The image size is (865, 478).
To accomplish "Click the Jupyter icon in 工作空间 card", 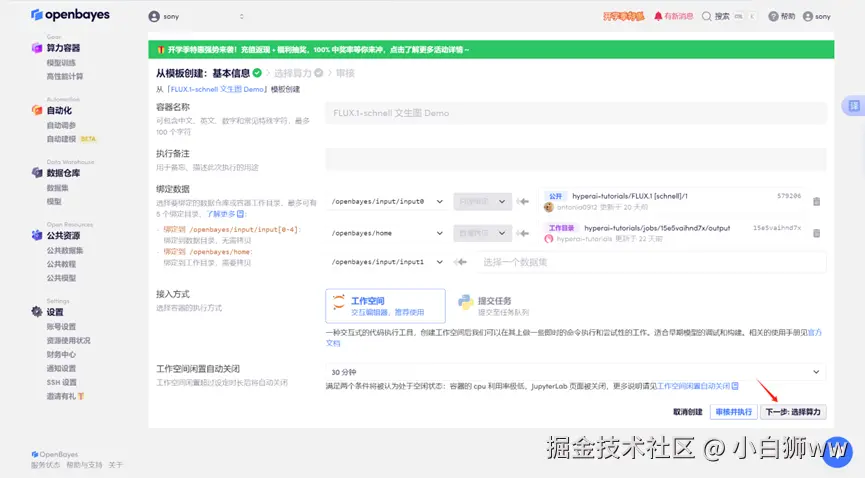I will pyautogui.click(x=339, y=302).
